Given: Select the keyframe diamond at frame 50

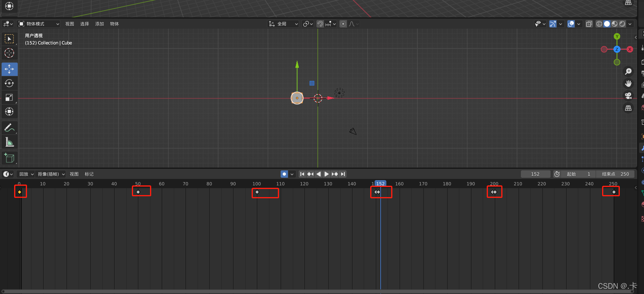Looking at the screenshot, I should tap(138, 192).
